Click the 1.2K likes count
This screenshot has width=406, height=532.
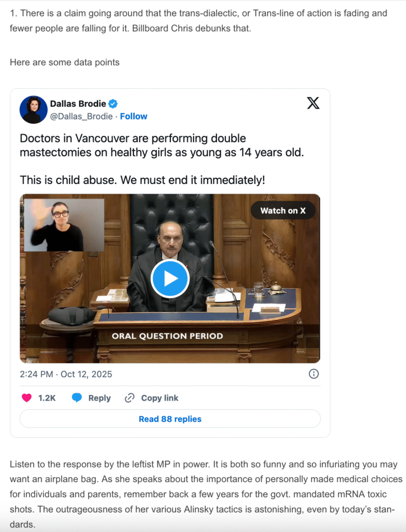point(47,398)
